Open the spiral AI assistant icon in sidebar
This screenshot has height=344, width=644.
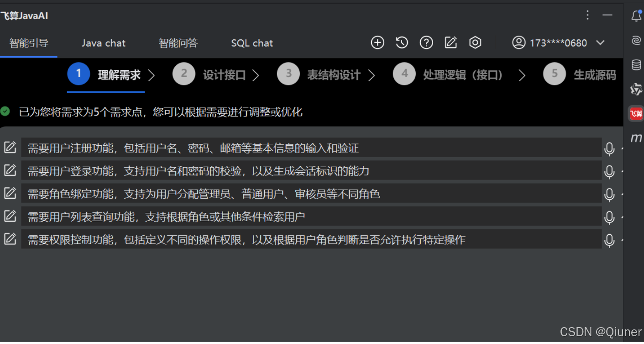pos(636,40)
